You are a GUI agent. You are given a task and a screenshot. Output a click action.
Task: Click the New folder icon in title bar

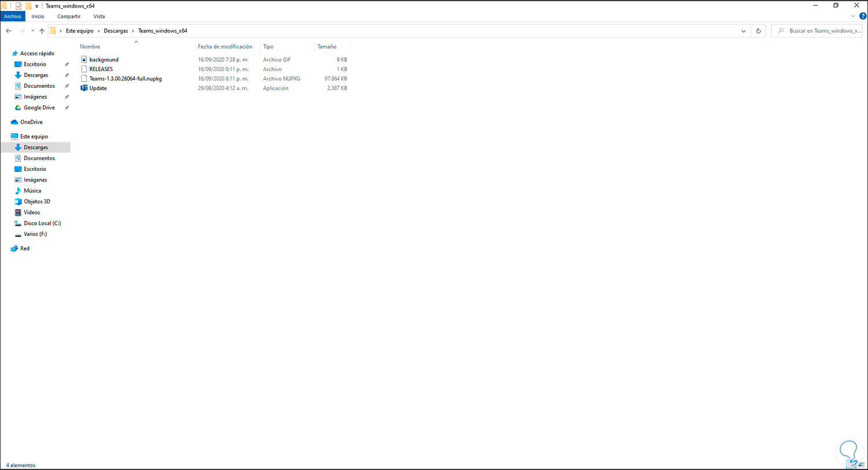click(28, 6)
